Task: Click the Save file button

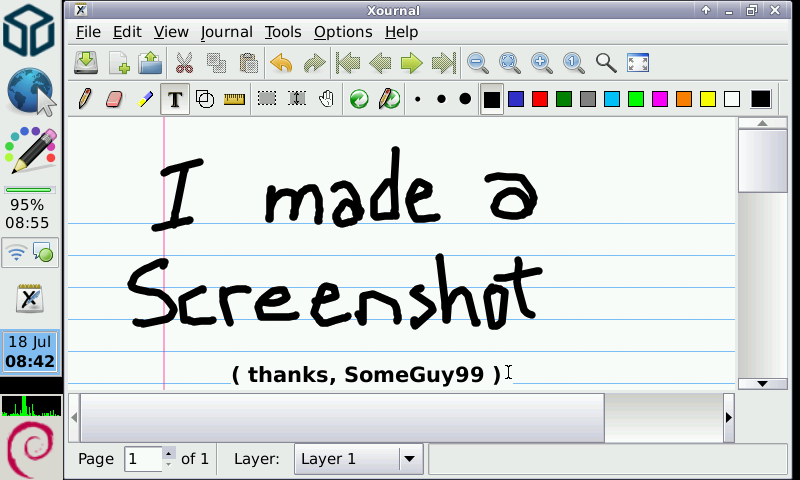Action: [x=86, y=63]
